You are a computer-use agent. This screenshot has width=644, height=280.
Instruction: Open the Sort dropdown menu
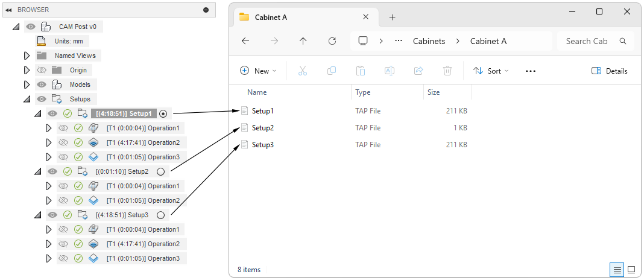(x=491, y=71)
